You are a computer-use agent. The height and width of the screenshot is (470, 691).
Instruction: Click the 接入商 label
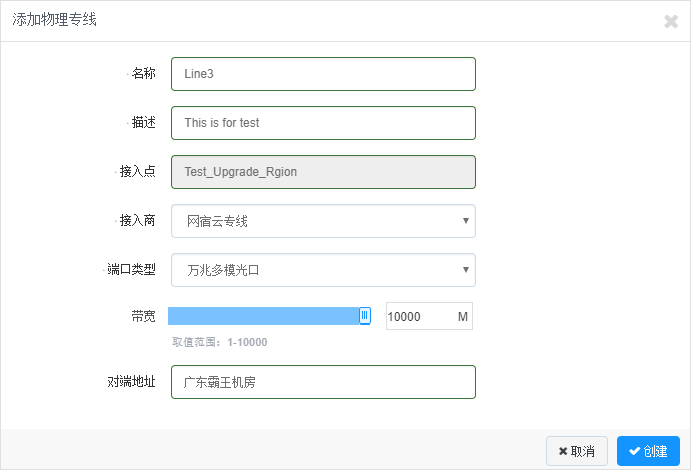point(137,220)
